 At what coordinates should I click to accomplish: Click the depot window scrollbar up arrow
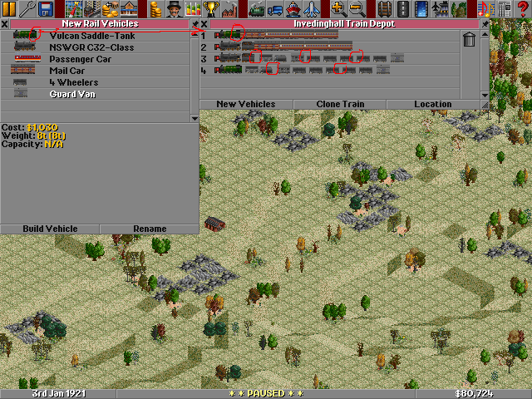pyautogui.click(x=485, y=34)
